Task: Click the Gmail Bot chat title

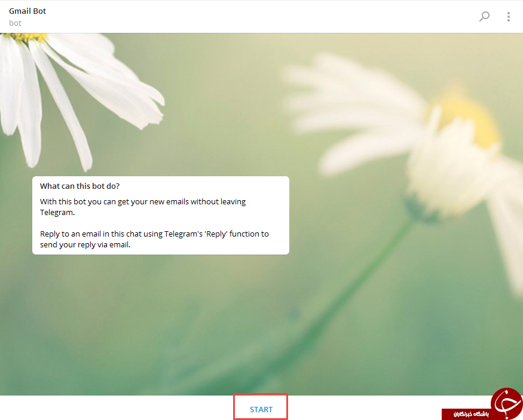Action: click(x=27, y=11)
